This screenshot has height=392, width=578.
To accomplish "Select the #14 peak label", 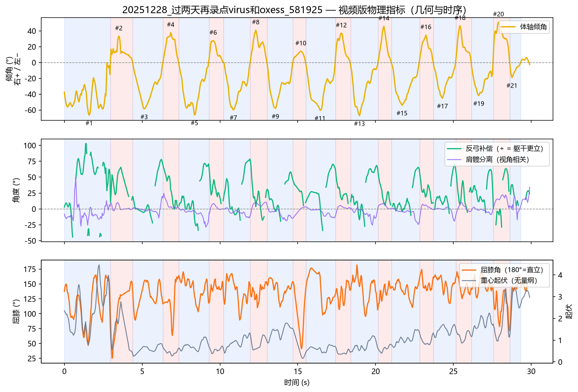I will pyautogui.click(x=384, y=18).
